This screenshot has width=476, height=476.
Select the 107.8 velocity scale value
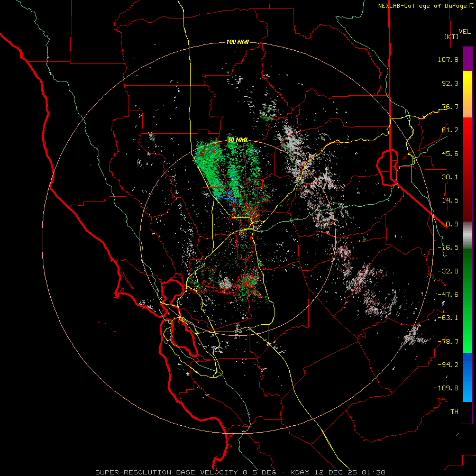click(x=448, y=59)
